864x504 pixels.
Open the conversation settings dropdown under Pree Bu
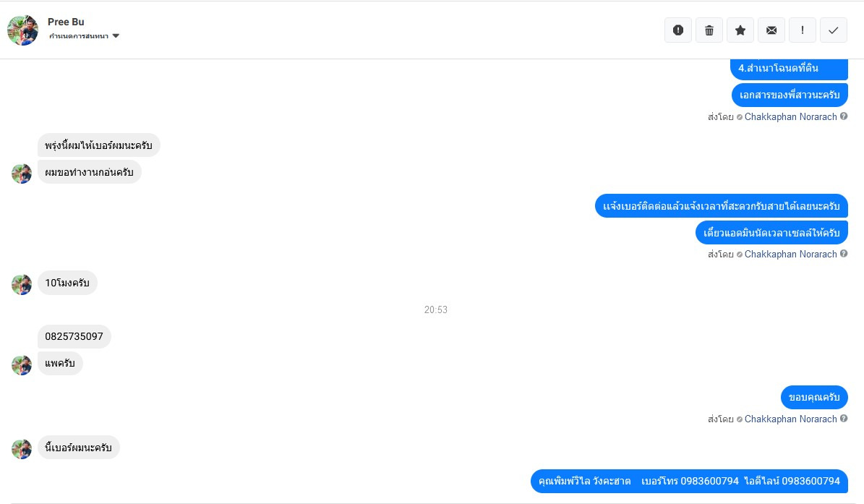pyautogui.click(x=85, y=36)
